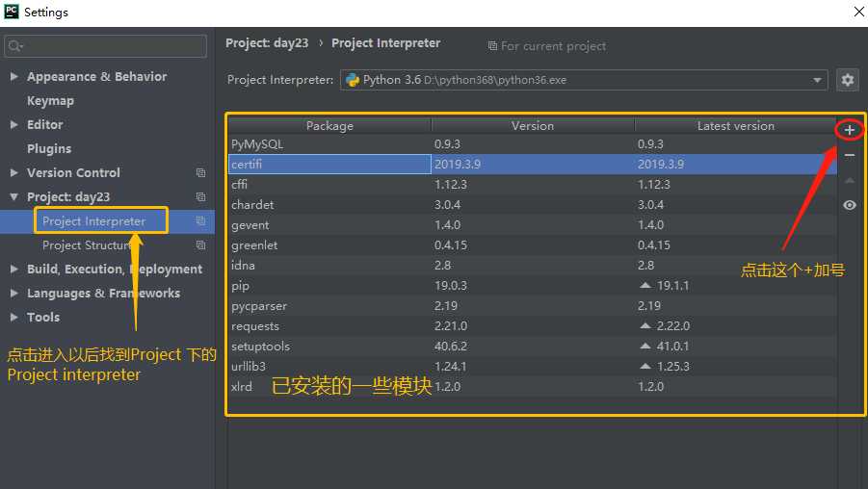
Task: Click project-level icon next to Project Interpreter
Action: [x=201, y=221]
